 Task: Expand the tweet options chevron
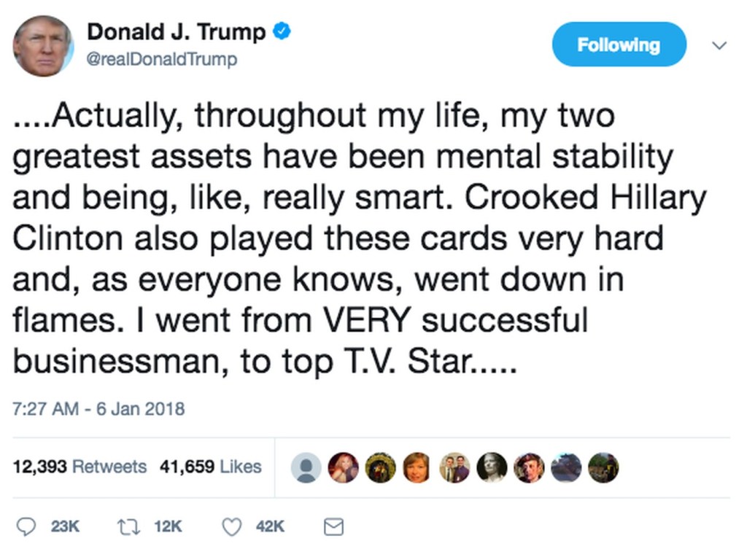point(719,45)
